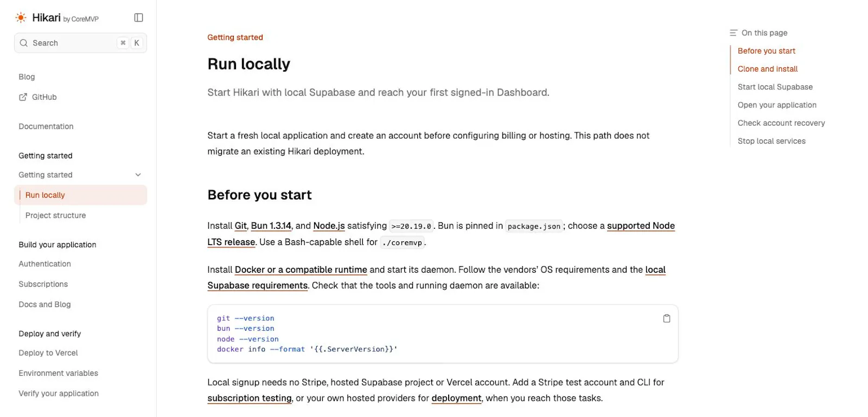868x417 pixels.
Task: Open the local Supabase requirements link
Action: point(257,285)
